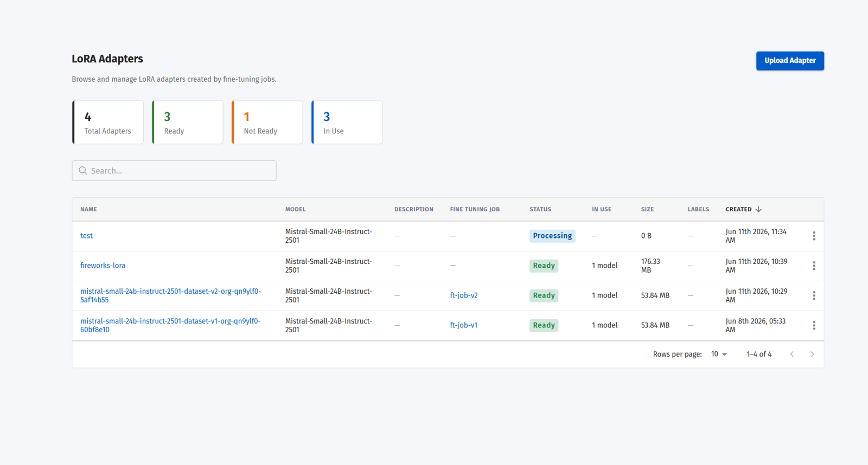Image resolution: width=868 pixels, height=465 pixels.
Task: Open row actions menu for fireworks-lora
Action: [814, 266]
